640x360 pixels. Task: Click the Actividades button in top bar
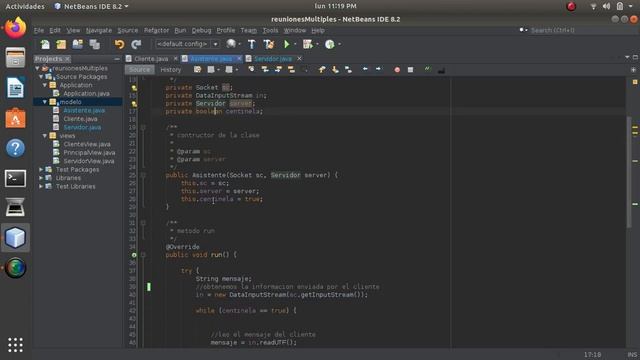tap(25, 6)
